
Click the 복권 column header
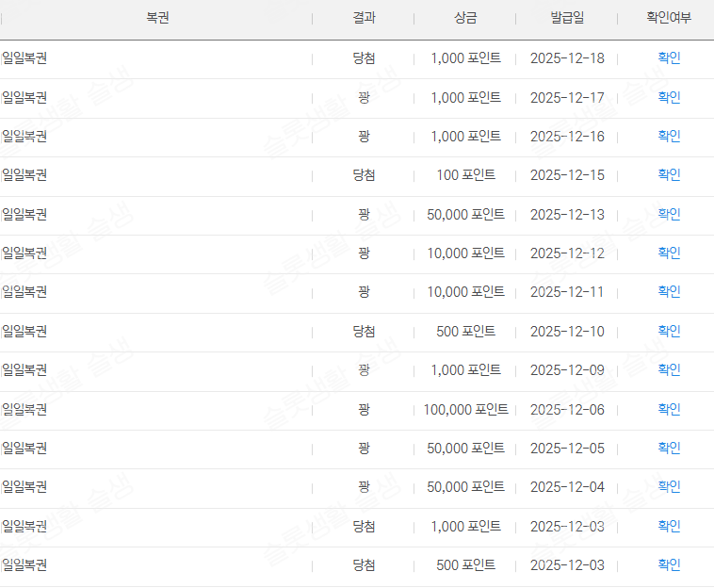[x=157, y=19]
